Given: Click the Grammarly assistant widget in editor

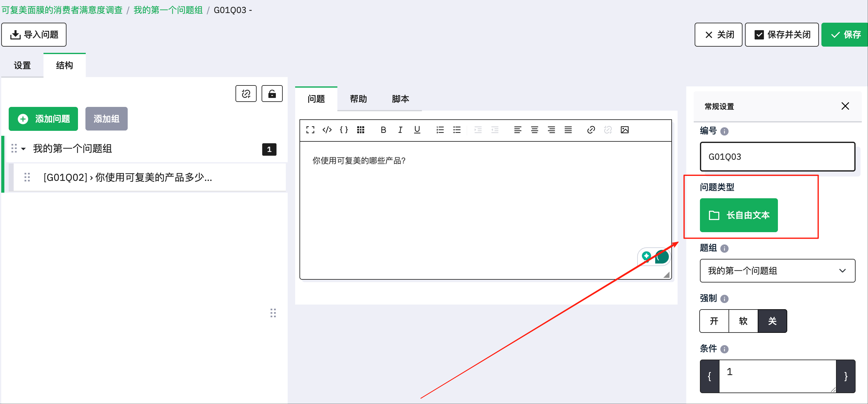Looking at the screenshot, I should pos(654,257).
